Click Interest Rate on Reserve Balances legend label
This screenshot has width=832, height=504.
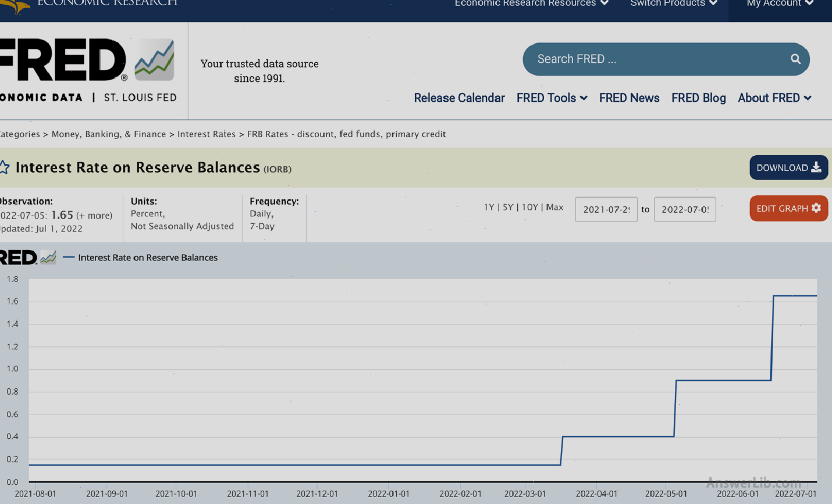pos(148,258)
